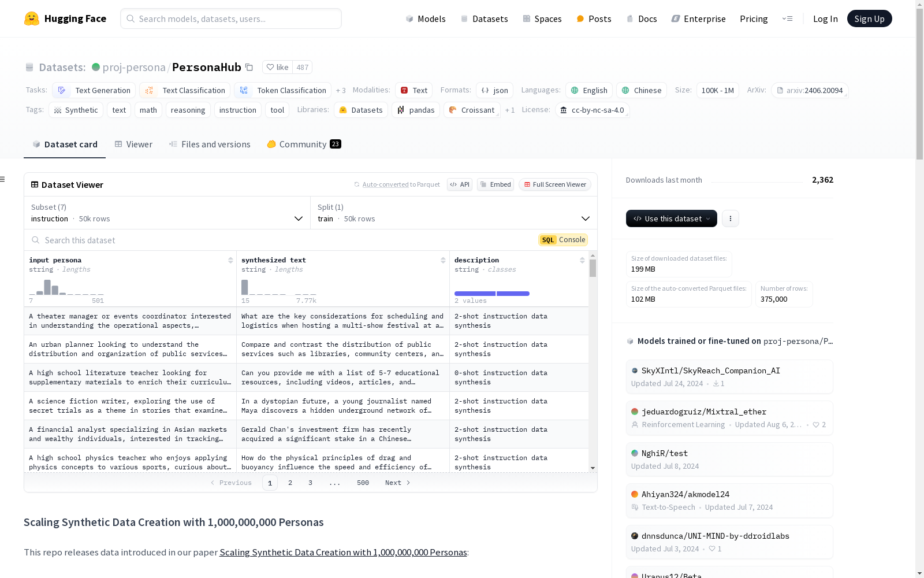Click the Embed button
Image resolution: width=924 pixels, height=578 pixels.
click(495, 184)
